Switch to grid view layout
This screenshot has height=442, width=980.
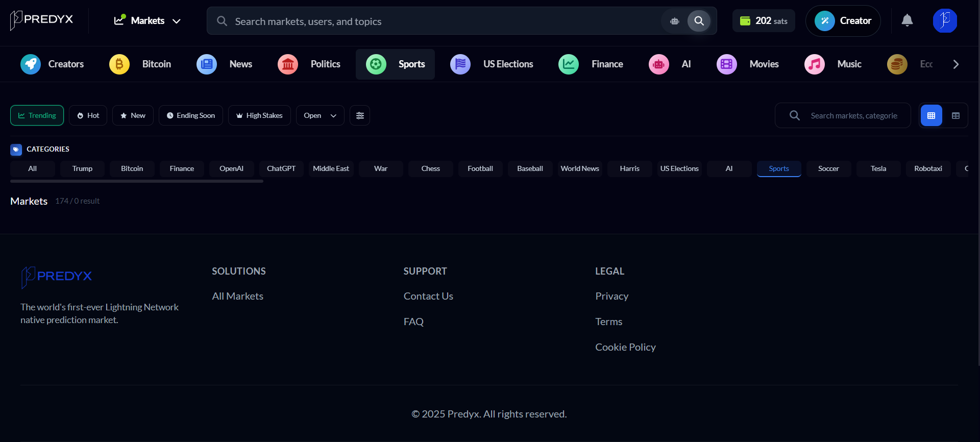pyautogui.click(x=931, y=115)
